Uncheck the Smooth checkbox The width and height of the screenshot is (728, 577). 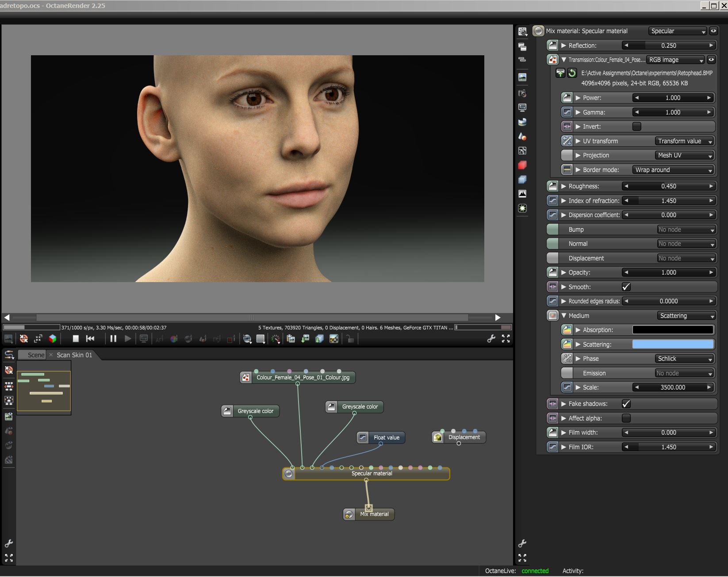pos(626,287)
